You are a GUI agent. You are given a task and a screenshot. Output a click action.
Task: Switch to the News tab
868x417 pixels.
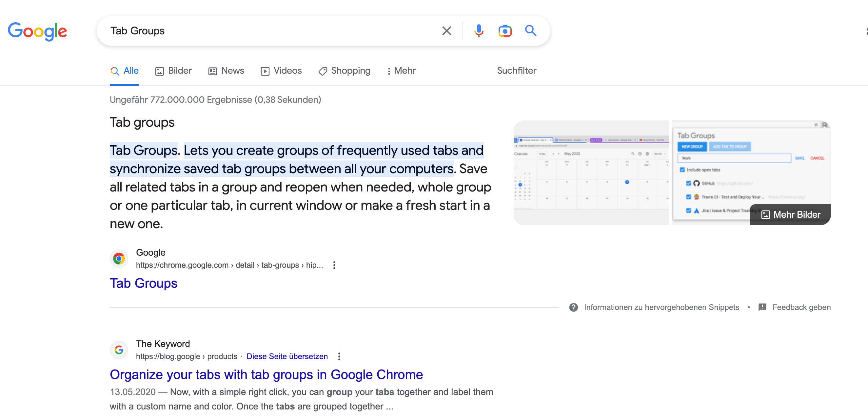coord(226,71)
